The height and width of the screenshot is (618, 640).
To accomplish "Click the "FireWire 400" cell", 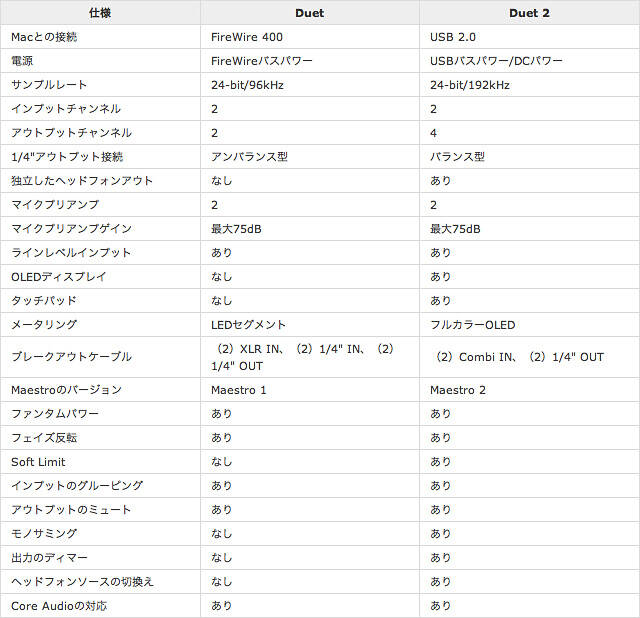I will coord(247,37).
